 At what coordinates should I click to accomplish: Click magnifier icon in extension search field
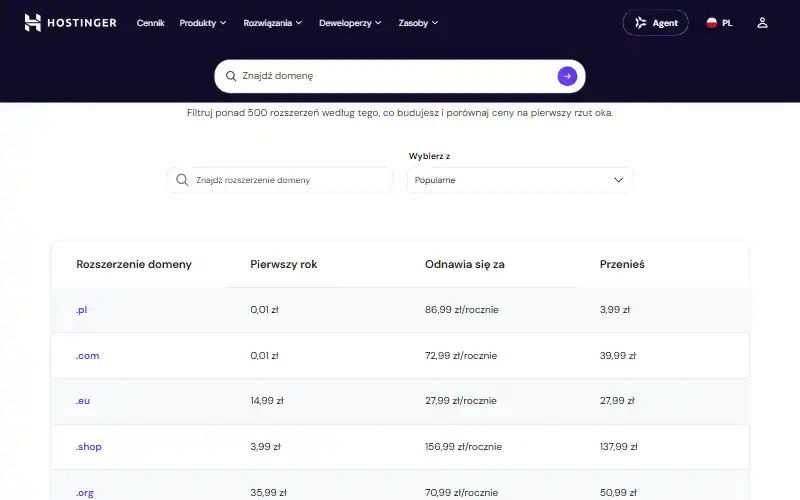click(182, 180)
